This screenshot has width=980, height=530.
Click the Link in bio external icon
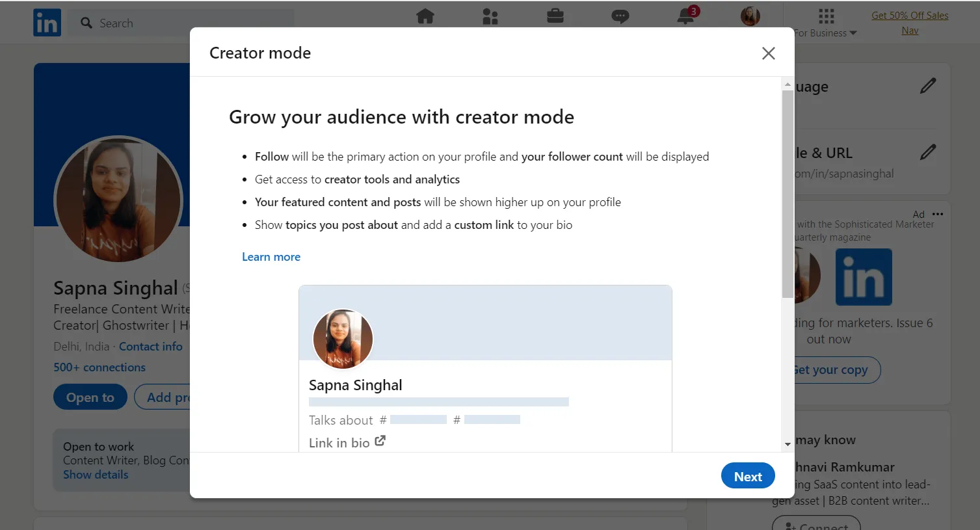point(380,441)
